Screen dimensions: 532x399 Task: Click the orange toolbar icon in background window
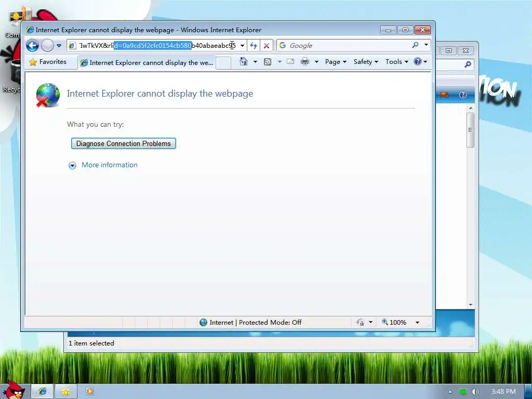[444, 95]
